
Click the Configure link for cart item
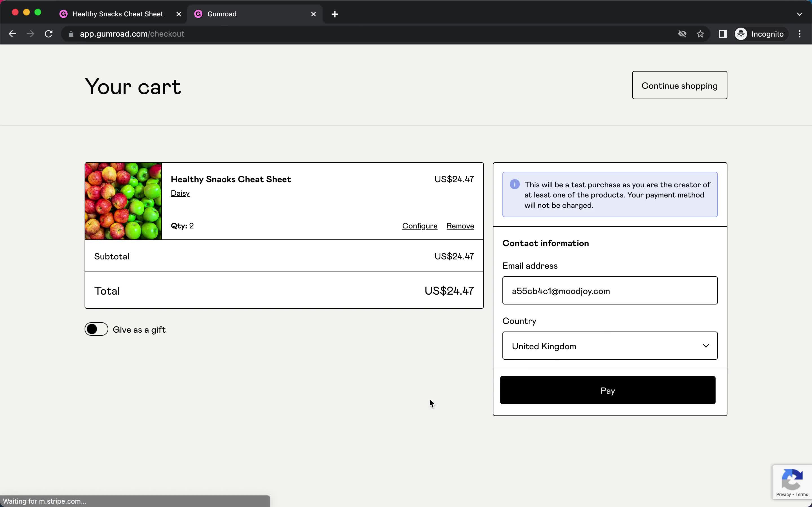(420, 225)
